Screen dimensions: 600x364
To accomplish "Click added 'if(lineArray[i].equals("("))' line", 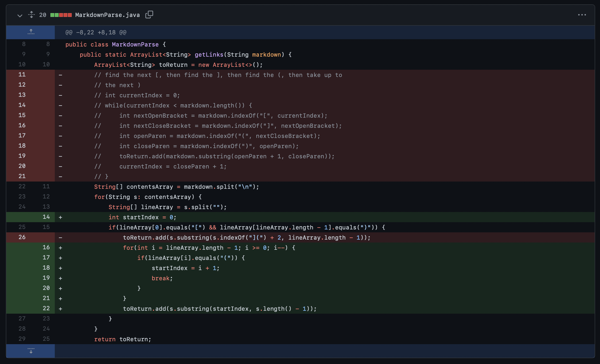I will pos(191,258).
